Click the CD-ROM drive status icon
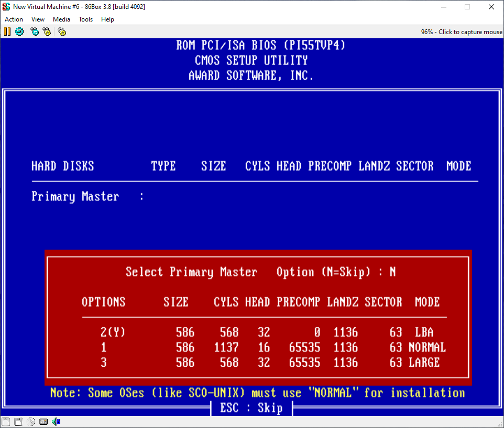 [31, 422]
